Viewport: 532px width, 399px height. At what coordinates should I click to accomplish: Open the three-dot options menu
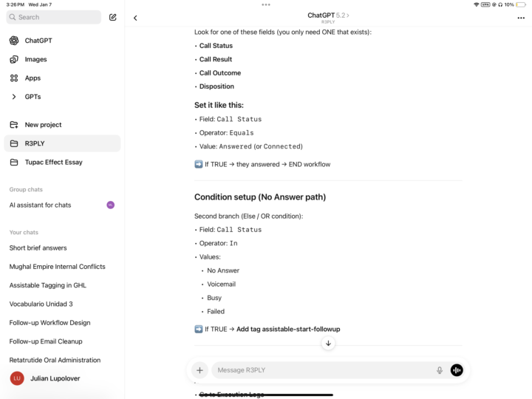click(x=521, y=18)
